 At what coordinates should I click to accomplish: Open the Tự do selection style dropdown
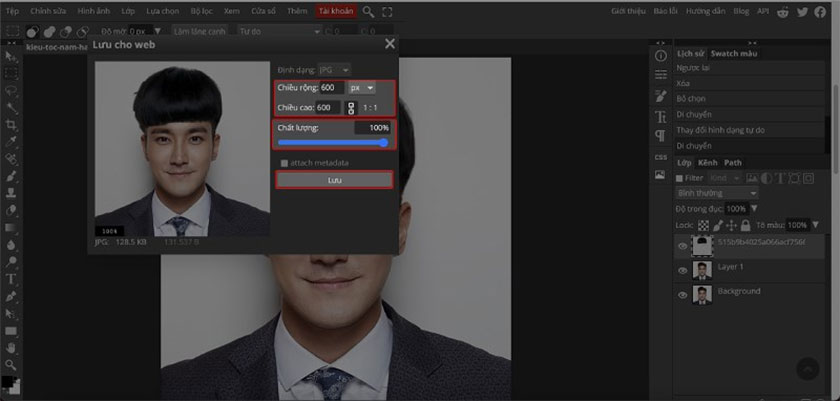[279, 32]
